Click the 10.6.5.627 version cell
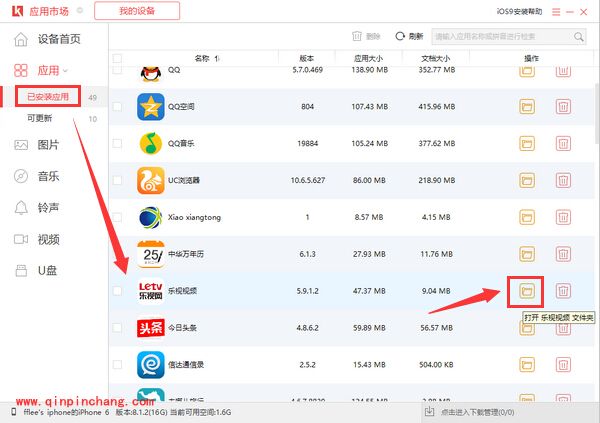 pyautogui.click(x=308, y=180)
